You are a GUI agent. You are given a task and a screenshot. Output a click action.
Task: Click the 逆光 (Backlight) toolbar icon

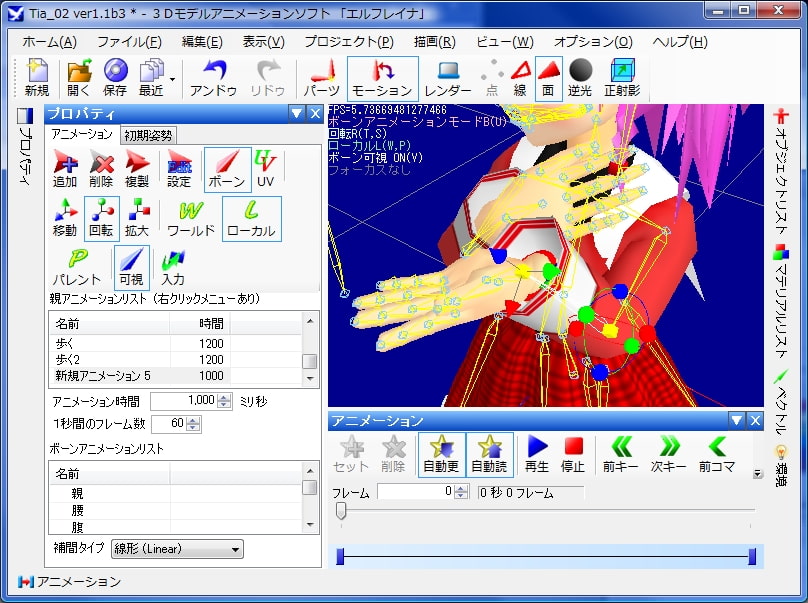580,77
